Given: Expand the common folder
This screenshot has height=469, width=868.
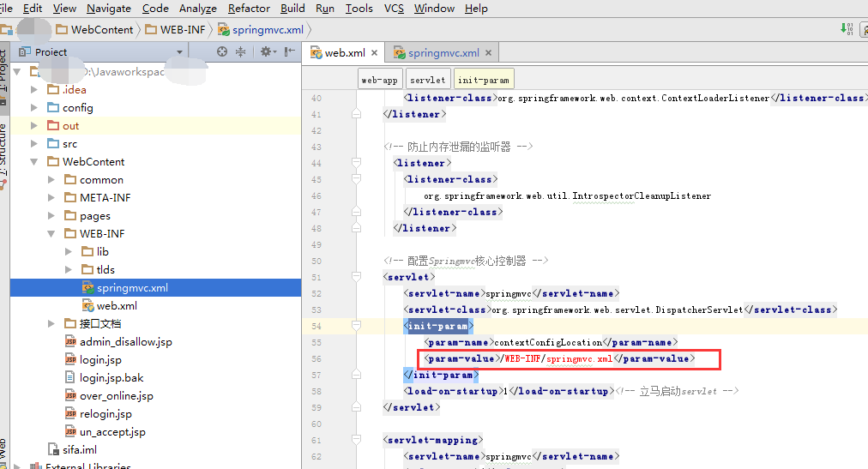Looking at the screenshot, I should (x=51, y=180).
